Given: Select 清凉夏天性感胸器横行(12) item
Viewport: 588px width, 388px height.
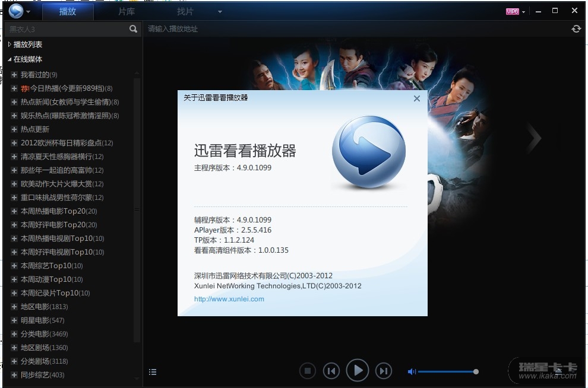Looking at the screenshot, I should (62, 157).
